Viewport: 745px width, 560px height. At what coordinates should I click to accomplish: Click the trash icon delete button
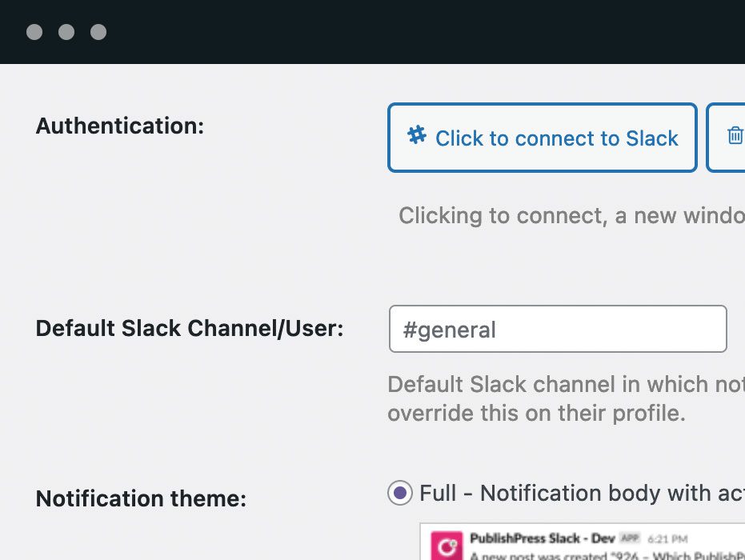tap(727, 138)
